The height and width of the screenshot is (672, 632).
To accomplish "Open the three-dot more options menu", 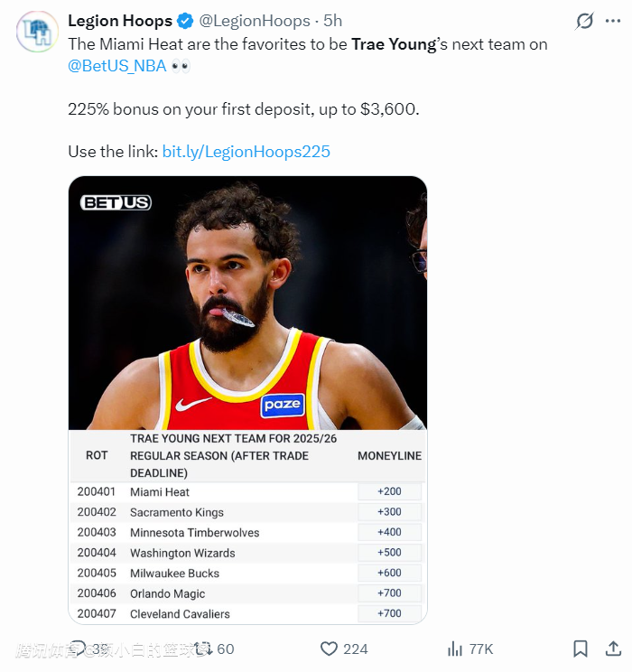I will (613, 21).
